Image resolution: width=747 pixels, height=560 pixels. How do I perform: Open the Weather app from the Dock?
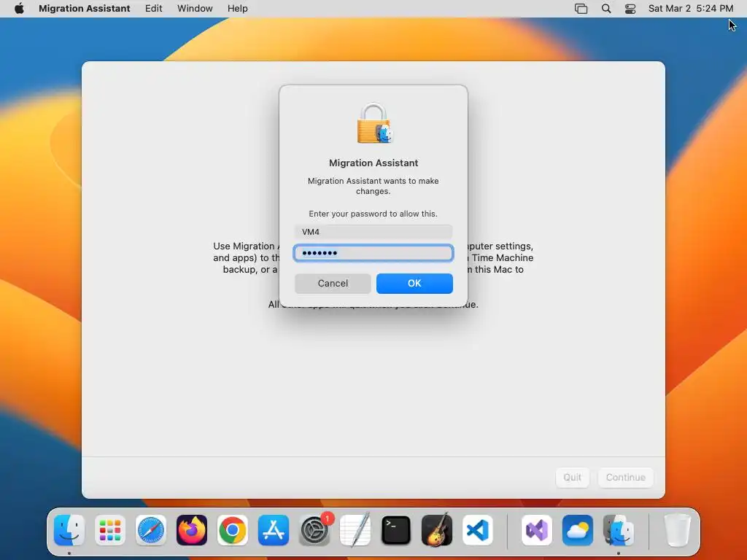click(x=578, y=530)
